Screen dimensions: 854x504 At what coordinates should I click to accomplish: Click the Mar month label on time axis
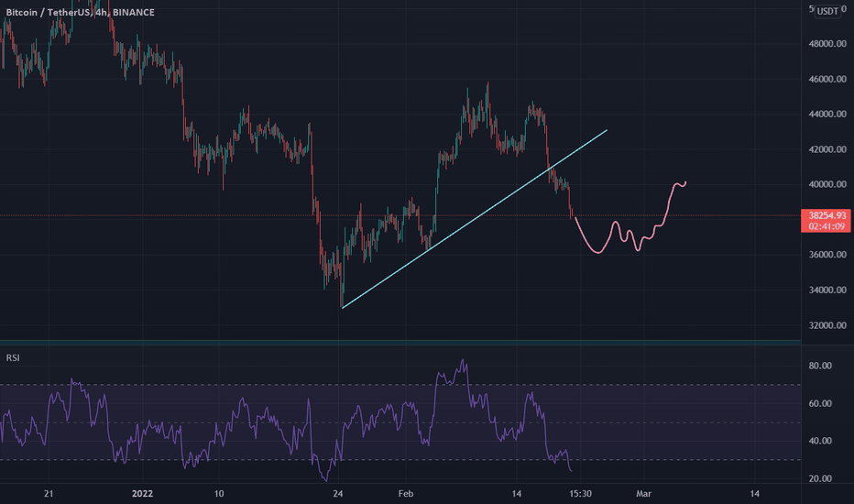(644, 494)
